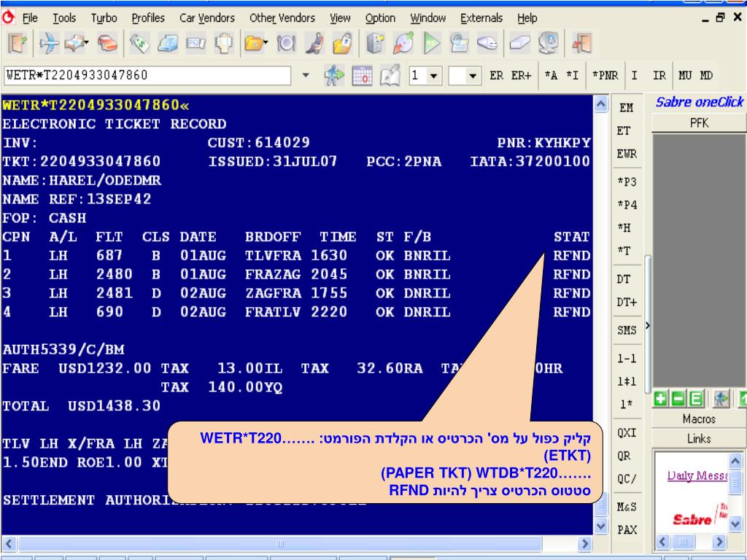Click the QXI side quick key
Screen dimensions: 747x560
627,432
